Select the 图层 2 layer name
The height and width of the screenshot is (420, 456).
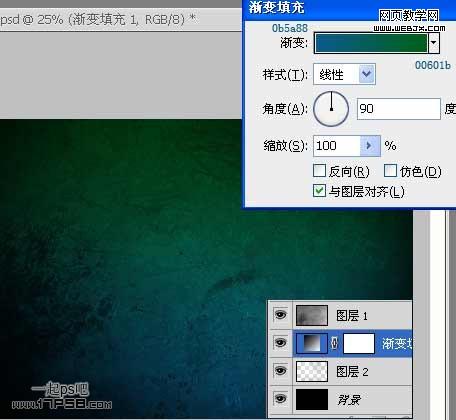pos(352,371)
